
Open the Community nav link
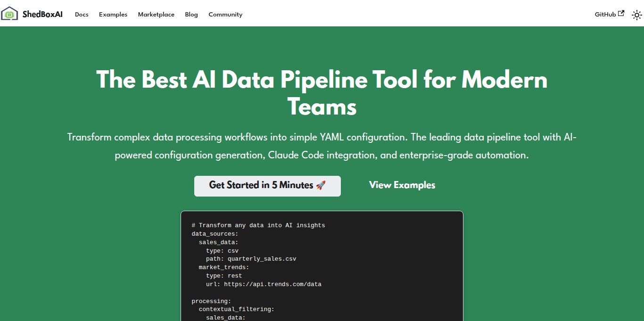click(x=225, y=15)
